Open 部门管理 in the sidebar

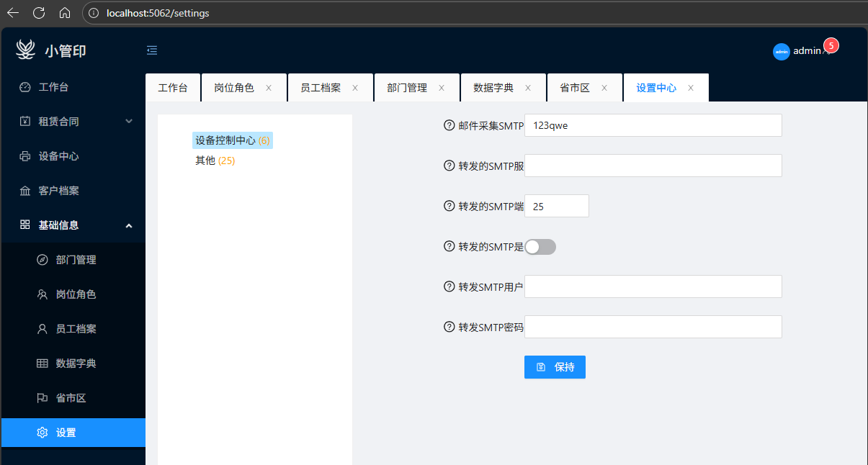(73, 260)
